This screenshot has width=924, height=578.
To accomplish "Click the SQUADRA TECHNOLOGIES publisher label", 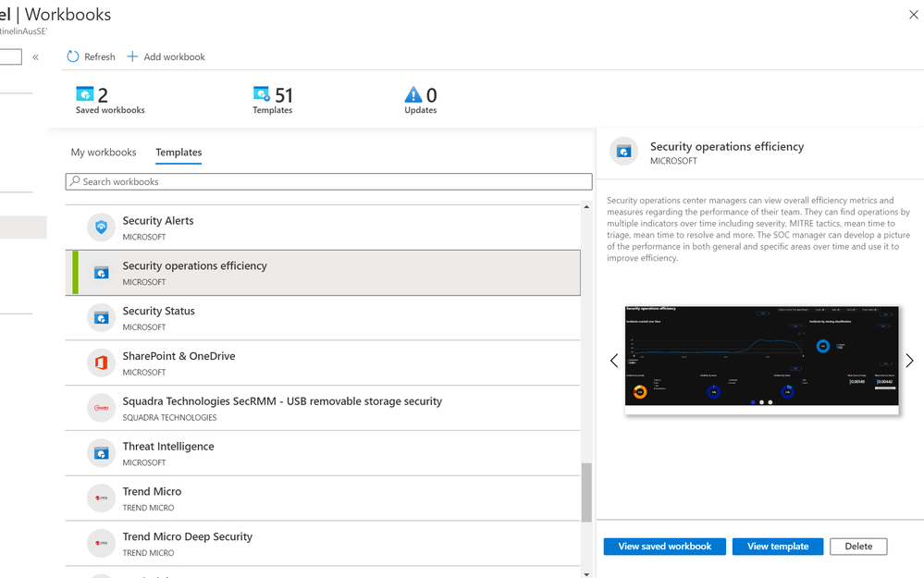I will tap(169, 417).
